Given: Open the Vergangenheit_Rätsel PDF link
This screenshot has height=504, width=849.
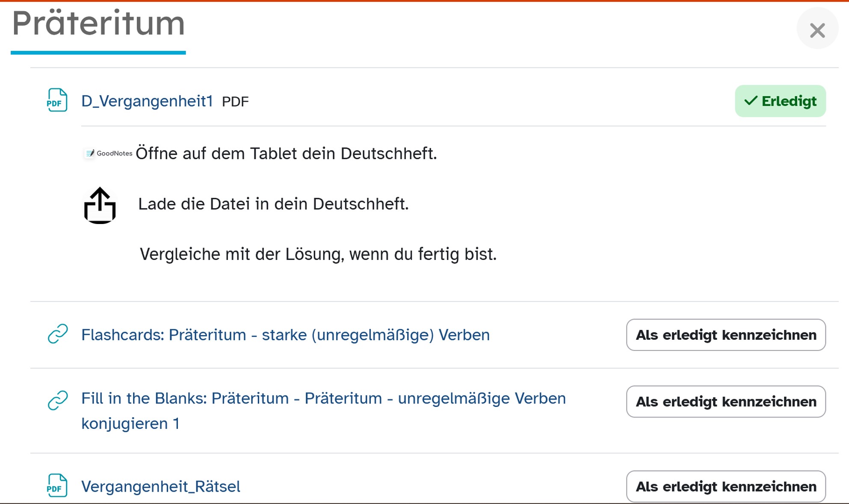Looking at the screenshot, I should 161,486.
